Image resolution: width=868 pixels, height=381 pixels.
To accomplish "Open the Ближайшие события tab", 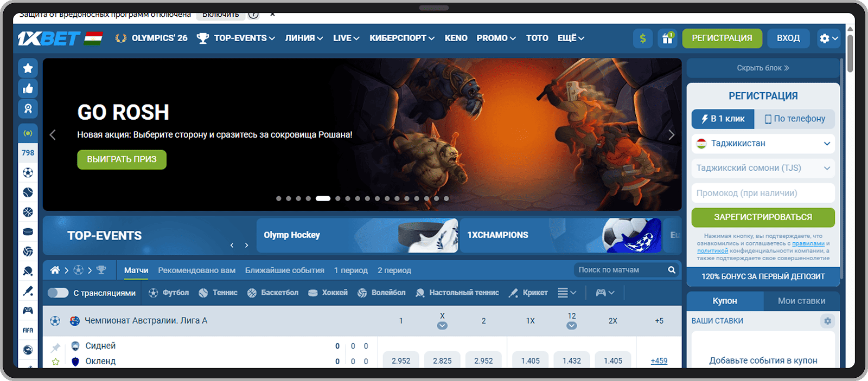I will (284, 270).
